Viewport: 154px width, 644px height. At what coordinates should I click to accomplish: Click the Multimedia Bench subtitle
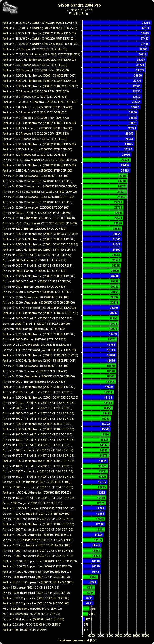pyautogui.click(x=79, y=10)
